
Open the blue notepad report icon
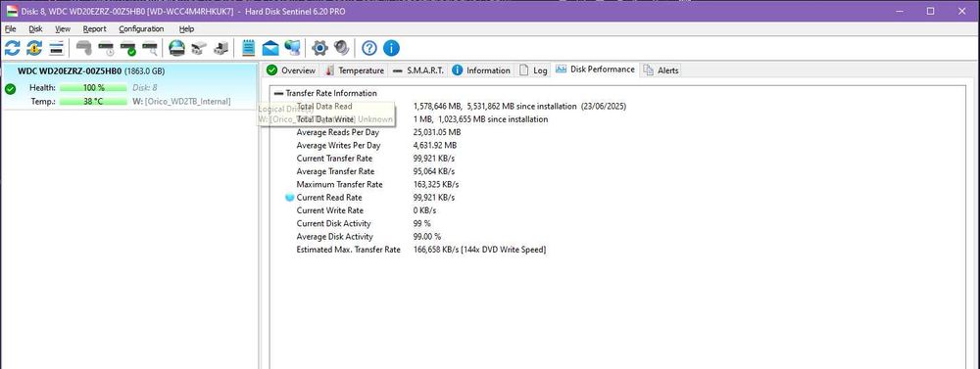point(248,48)
